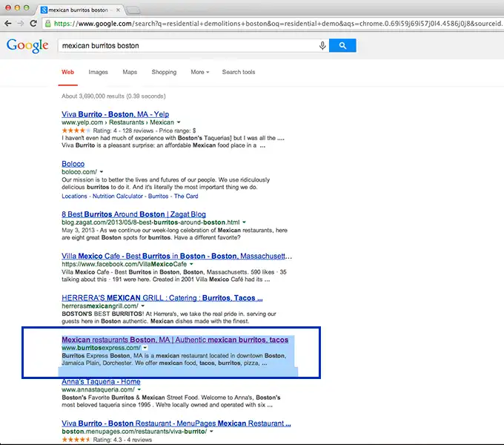This screenshot has height=445, width=504.
Task: Reload the page with refresh icon
Action: pos(33,23)
